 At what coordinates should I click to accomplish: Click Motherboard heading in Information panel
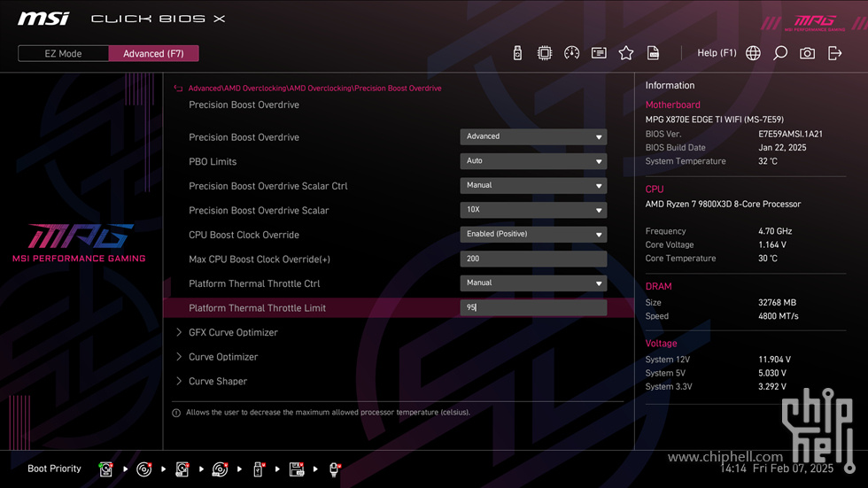click(x=672, y=105)
